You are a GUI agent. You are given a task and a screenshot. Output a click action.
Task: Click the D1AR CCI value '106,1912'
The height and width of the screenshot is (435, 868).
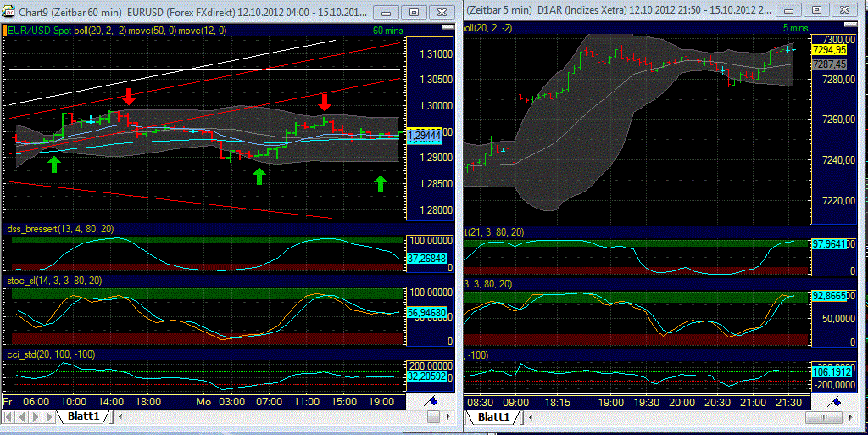(831, 372)
